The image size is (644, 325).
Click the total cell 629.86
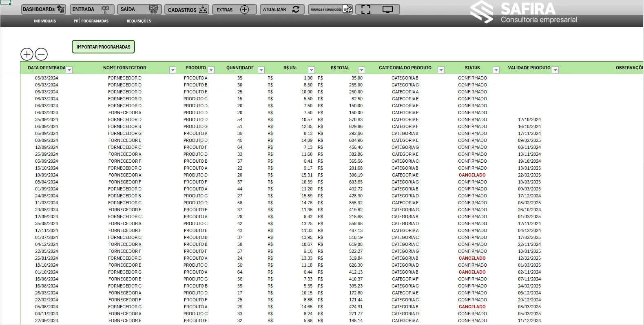click(356, 126)
